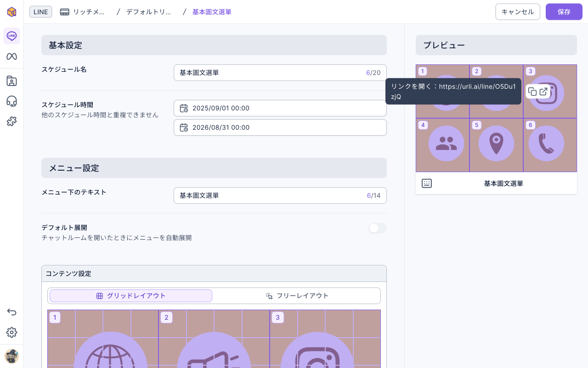
Task: Click the back arrow icon in sidebar
Action: [x=11, y=312]
